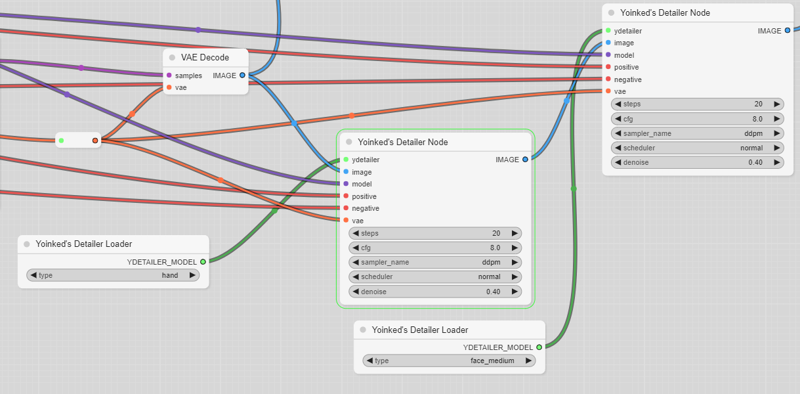Screen dimensions: 800x394
Task: Click the selected Detailer Node's ydetailer input socket
Action: point(346,160)
